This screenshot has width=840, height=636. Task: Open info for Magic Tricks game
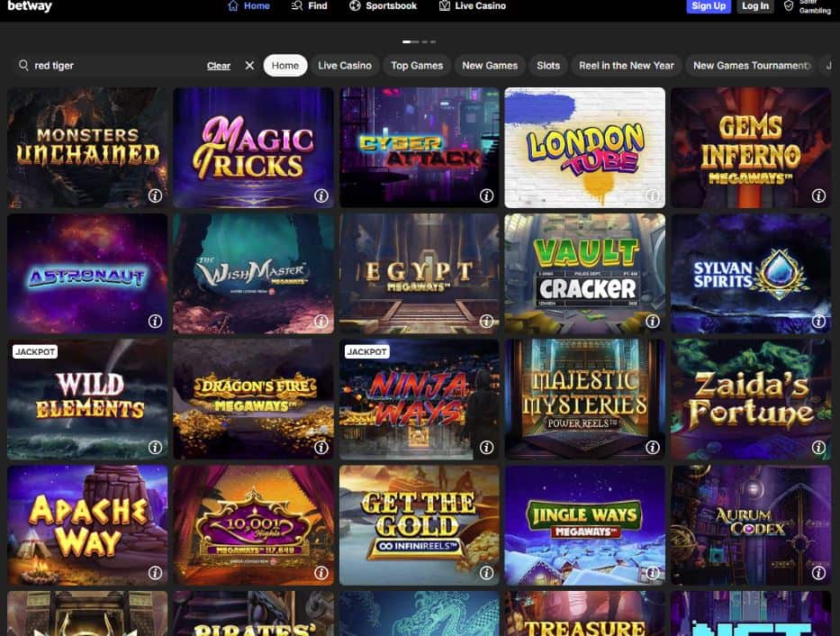coord(321,195)
